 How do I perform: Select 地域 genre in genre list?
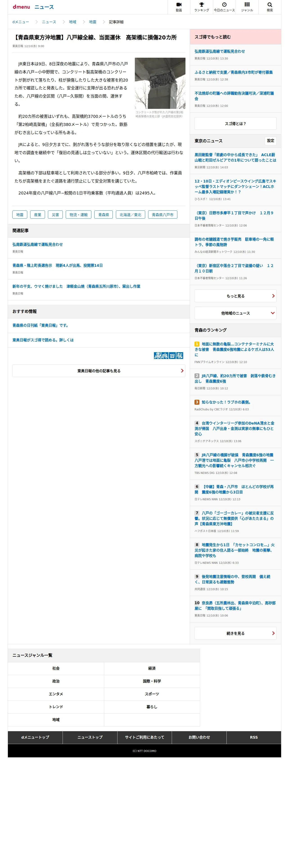[56, 720]
